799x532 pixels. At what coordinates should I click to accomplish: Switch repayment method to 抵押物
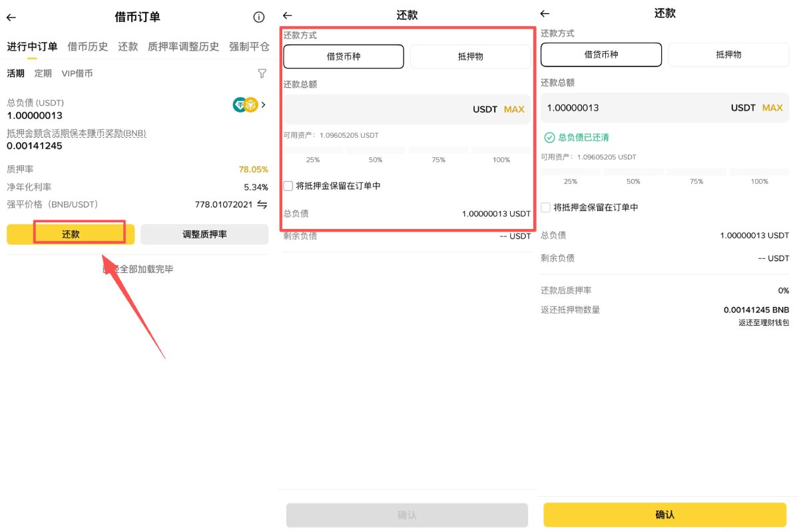tap(470, 57)
